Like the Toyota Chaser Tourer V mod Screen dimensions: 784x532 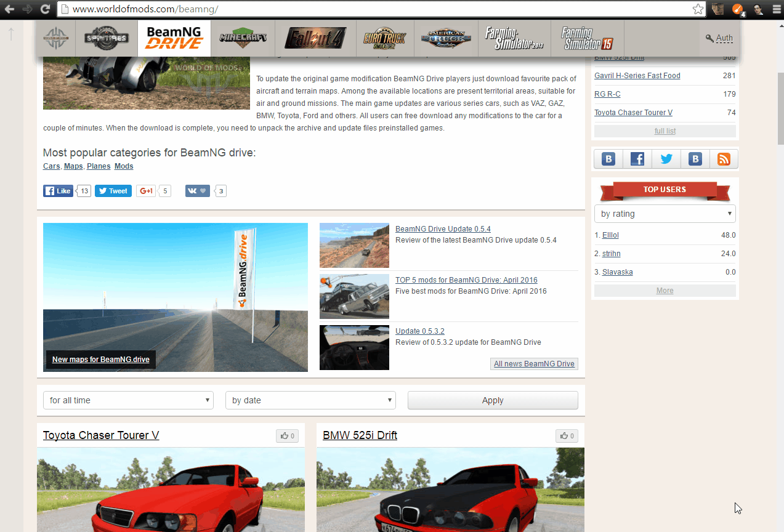coord(287,436)
